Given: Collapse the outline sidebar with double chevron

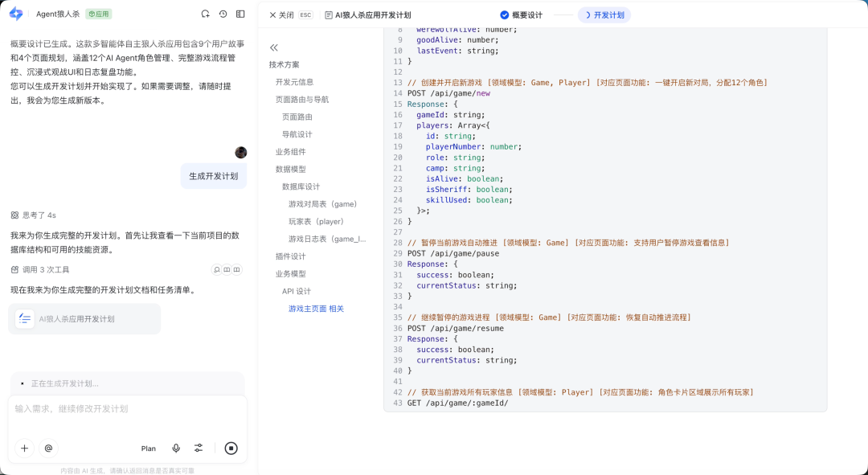Looking at the screenshot, I should 274,47.
